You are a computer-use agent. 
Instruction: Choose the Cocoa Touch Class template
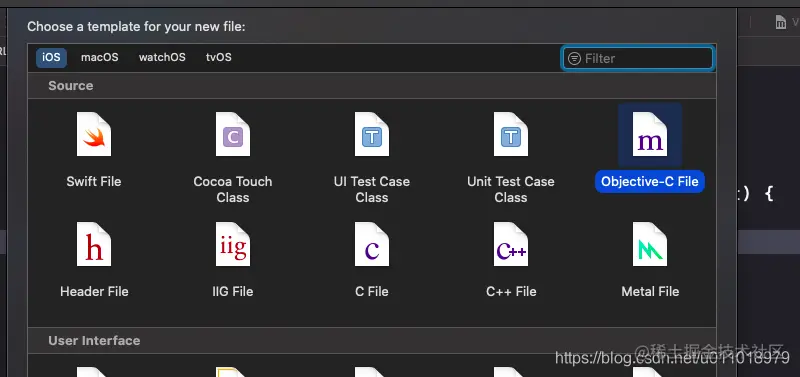point(233,134)
